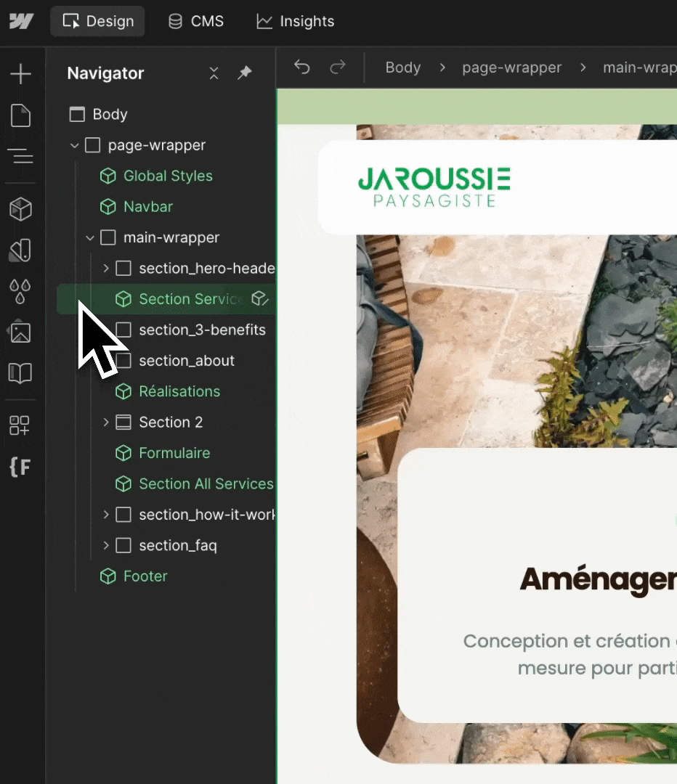Expand the section_hero-header node
Image resolution: width=677 pixels, height=784 pixels.
[105, 269]
